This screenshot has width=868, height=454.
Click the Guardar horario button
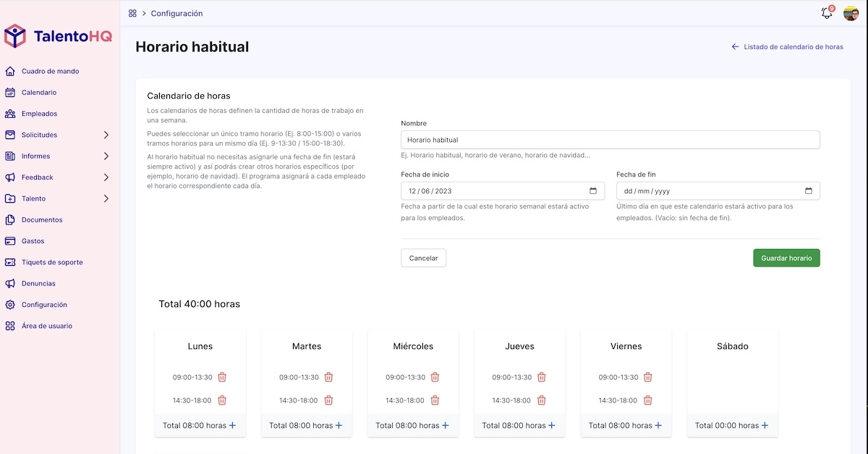point(786,258)
